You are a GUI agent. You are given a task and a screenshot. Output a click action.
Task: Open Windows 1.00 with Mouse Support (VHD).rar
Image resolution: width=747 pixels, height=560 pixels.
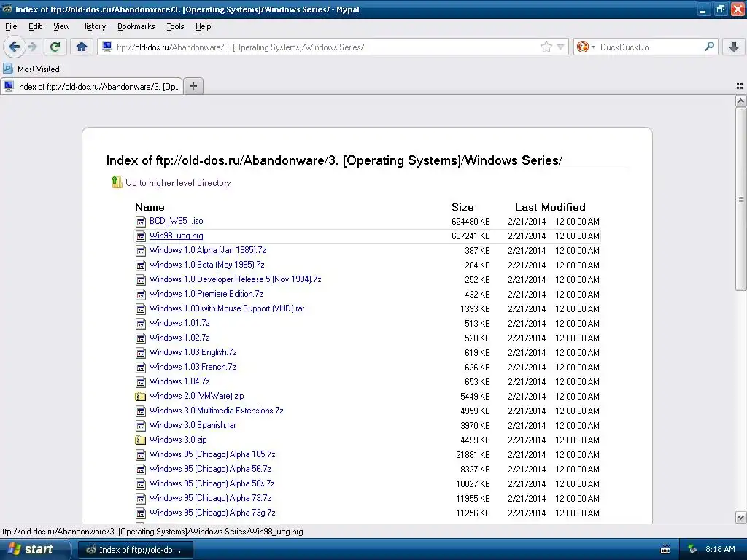click(227, 308)
